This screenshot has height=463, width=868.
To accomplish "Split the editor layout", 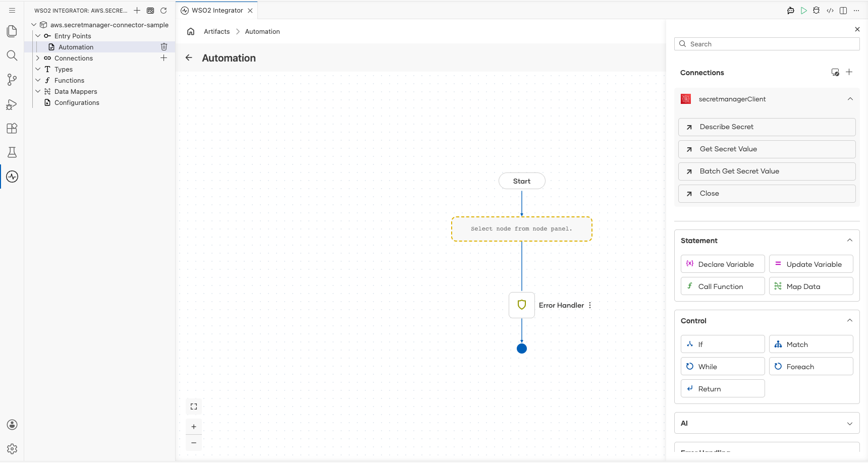I will pyautogui.click(x=843, y=10).
